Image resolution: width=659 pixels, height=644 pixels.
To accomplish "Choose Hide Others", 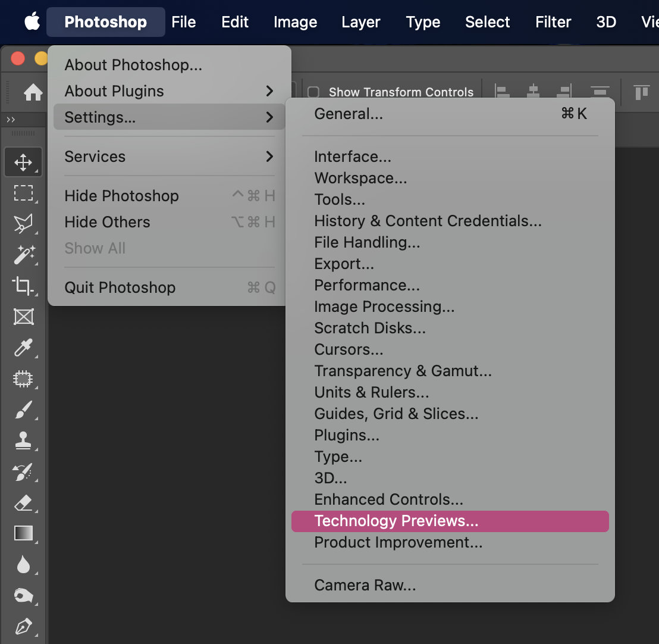I will tap(170, 221).
